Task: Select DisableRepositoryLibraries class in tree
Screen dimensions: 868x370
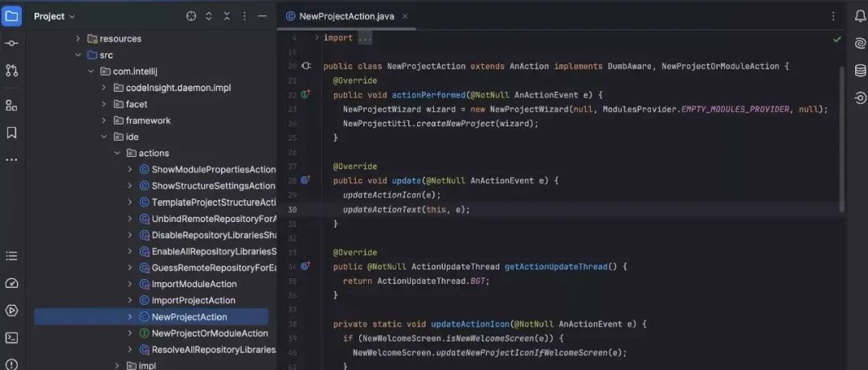Action: [x=215, y=235]
